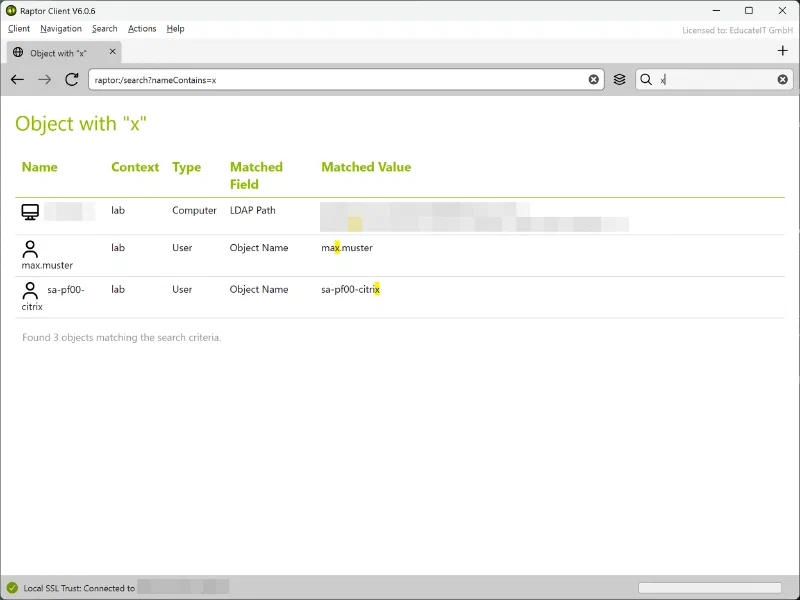This screenshot has width=800, height=600.
Task: Click the max.muster user icon
Action: 30,249
